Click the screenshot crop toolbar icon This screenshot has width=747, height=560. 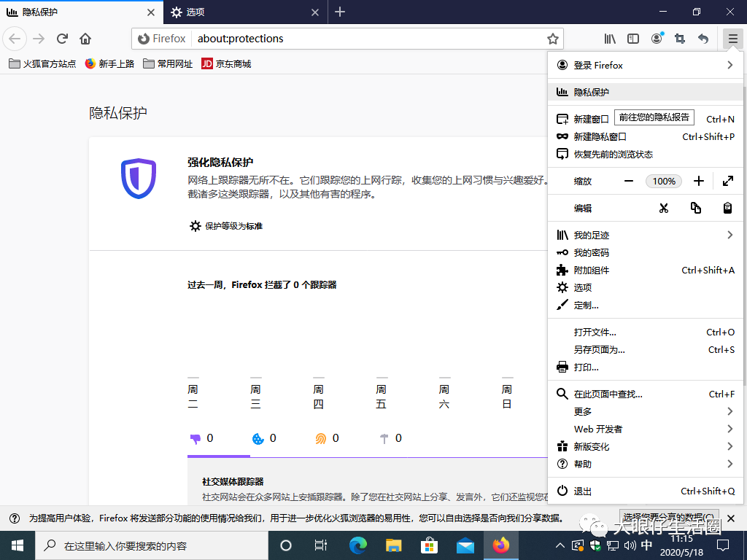click(x=680, y=39)
